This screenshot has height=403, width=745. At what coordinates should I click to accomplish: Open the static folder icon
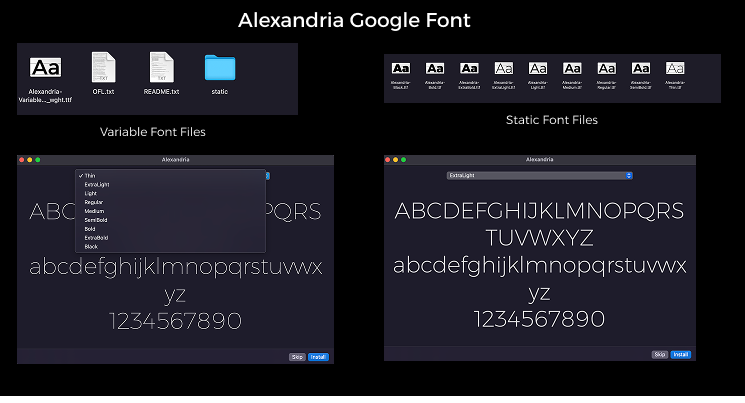[x=220, y=67]
